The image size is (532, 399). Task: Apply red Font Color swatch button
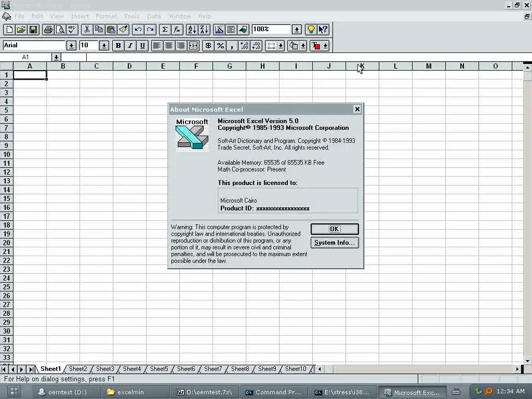[315, 46]
